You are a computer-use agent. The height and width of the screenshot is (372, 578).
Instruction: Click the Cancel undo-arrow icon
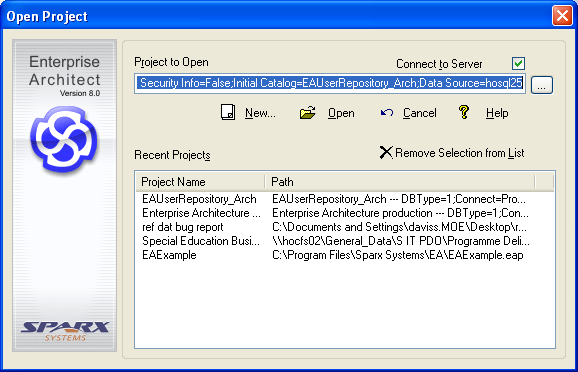[x=387, y=112]
